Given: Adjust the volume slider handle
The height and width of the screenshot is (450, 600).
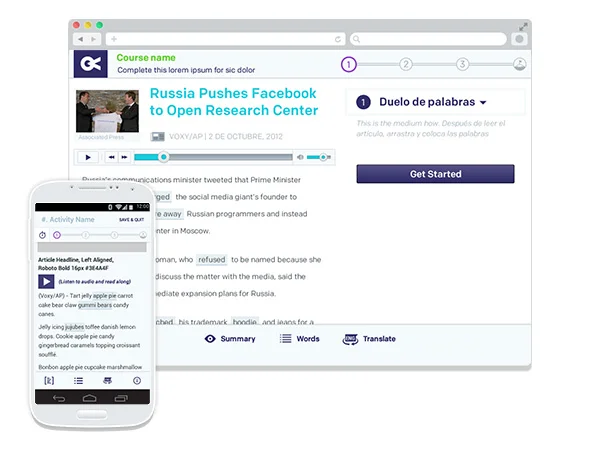Looking at the screenshot, I should 323,157.
